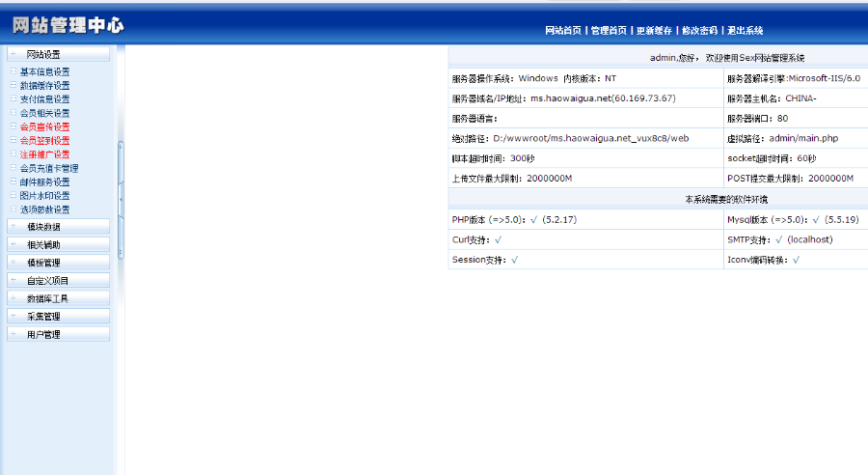The height and width of the screenshot is (475, 868).
Task: Expand the 相关辅助 section
Action: pos(58,244)
